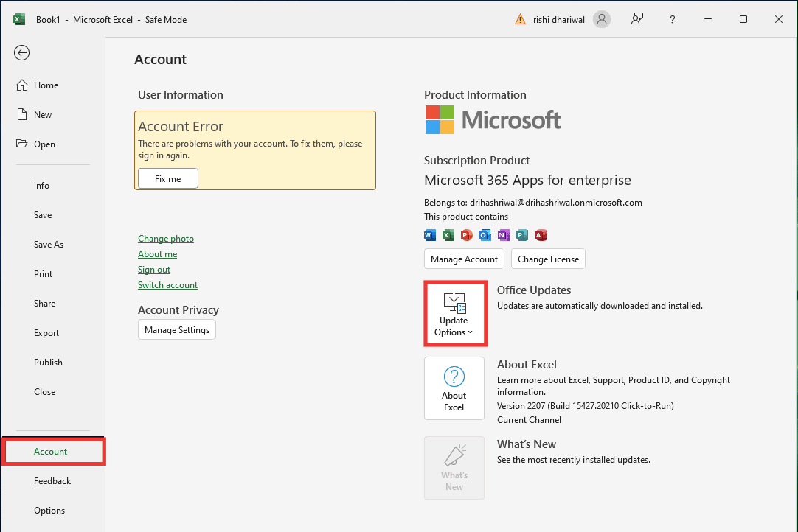Screen dimensions: 798x532
Task: Click the feedback person icon in title bar
Action: coord(637,20)
